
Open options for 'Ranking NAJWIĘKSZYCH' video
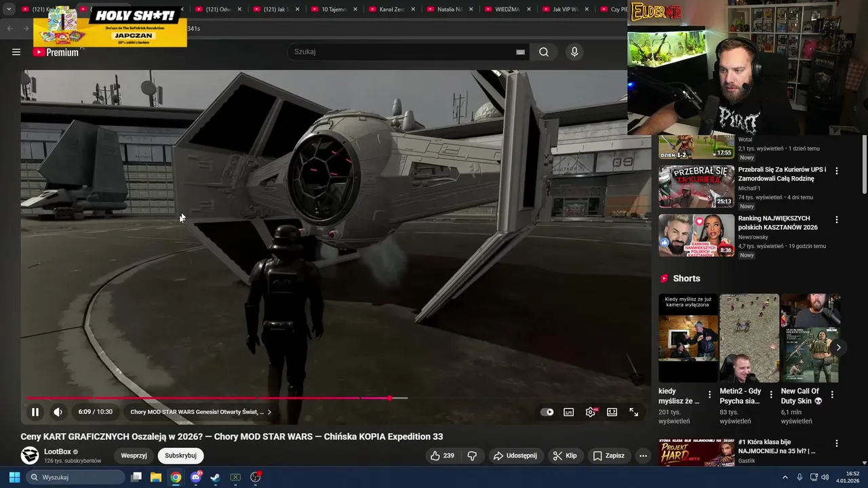pyautogui.click(x=837, y=220)
